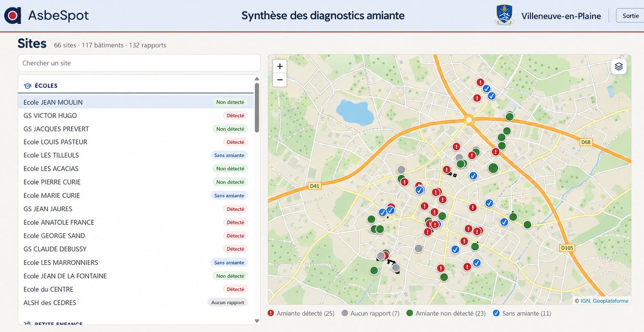Select site Ecole JEAN DE LA FONTAINE
Viewport: 644px width, 332px height.
point(136,276)
